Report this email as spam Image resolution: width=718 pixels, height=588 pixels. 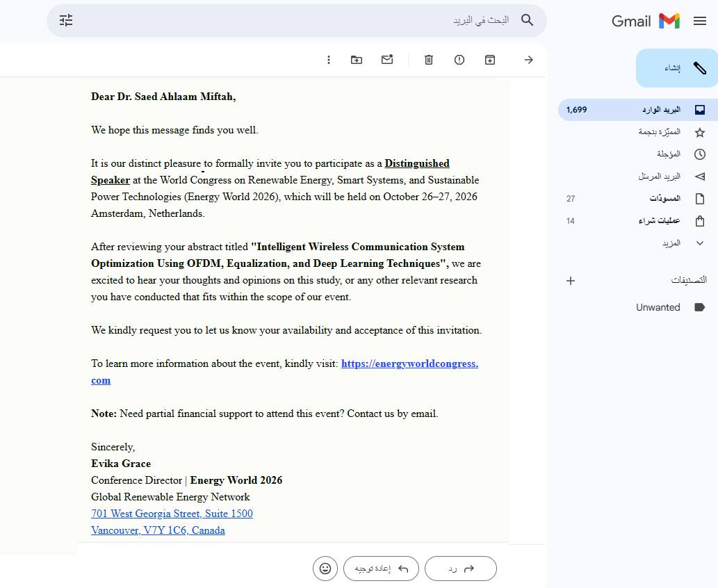pos(459,60)
